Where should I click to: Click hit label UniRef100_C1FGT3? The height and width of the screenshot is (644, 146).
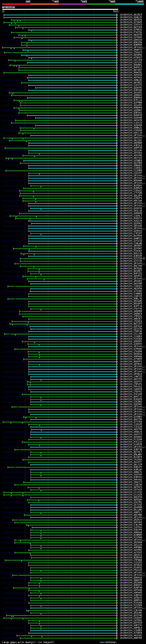[131, 85]
